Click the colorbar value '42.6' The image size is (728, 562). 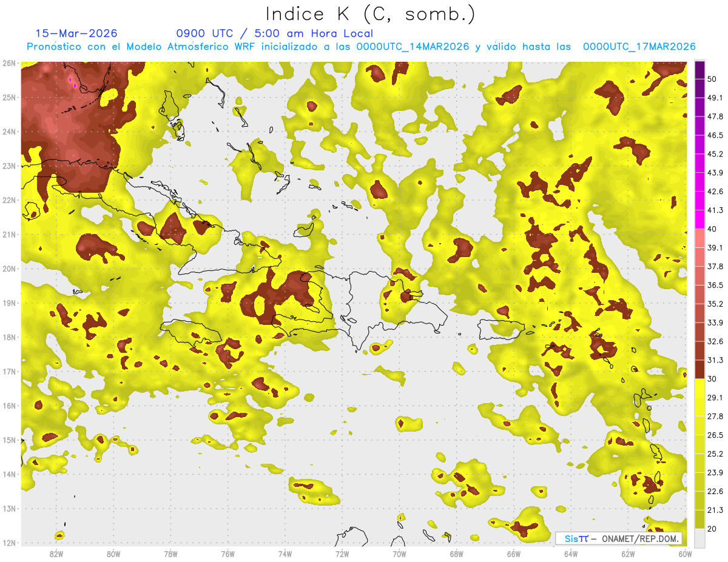coord(715,192)
